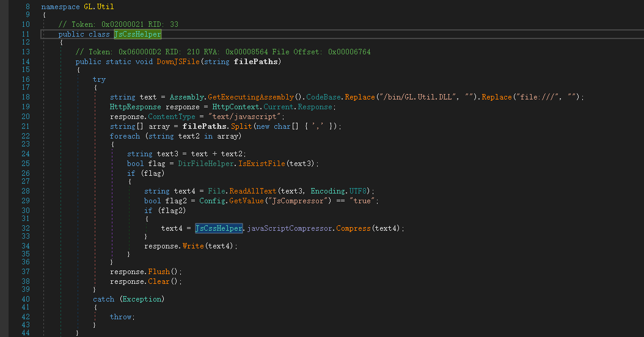Click the CodeBase property
644x337 pixels.
pos(323,97)
